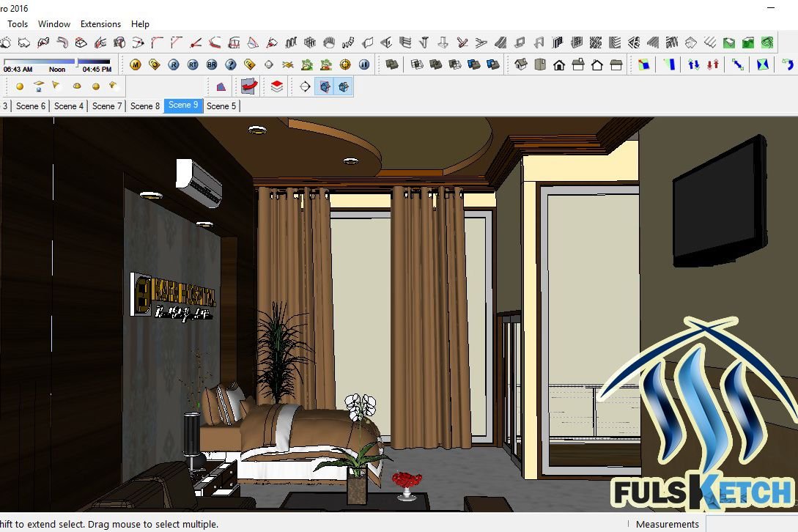Toggle the V-Ray pause/freeze icon
The width and height of the screenshot is (798, 532).
click(x=364, y=64)
